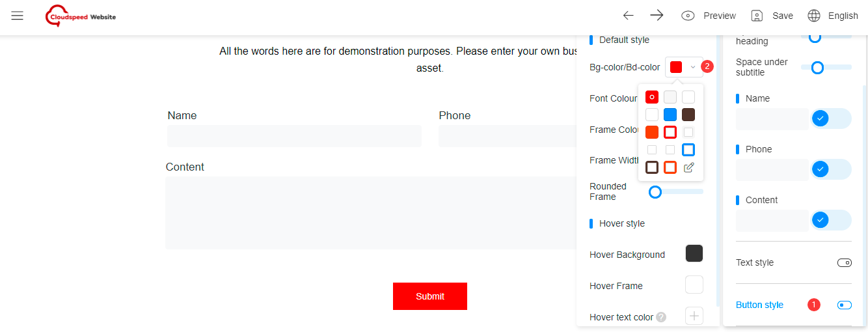Toggle the Phone field switch
Image resolution: width=868 pixels, height=336 pixels.
click(831, 169)
